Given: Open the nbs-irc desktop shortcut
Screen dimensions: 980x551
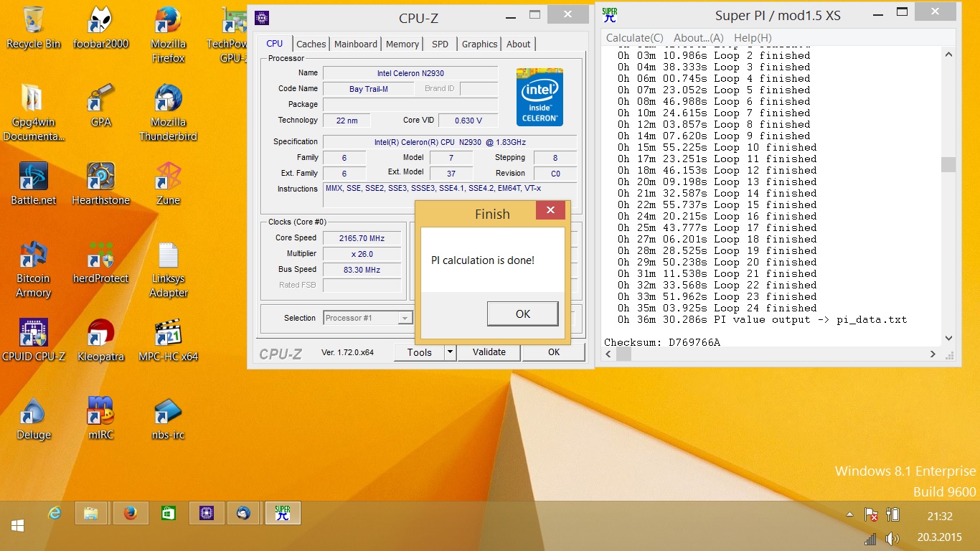Looking at the screenshot, I should tap(168, 418).
